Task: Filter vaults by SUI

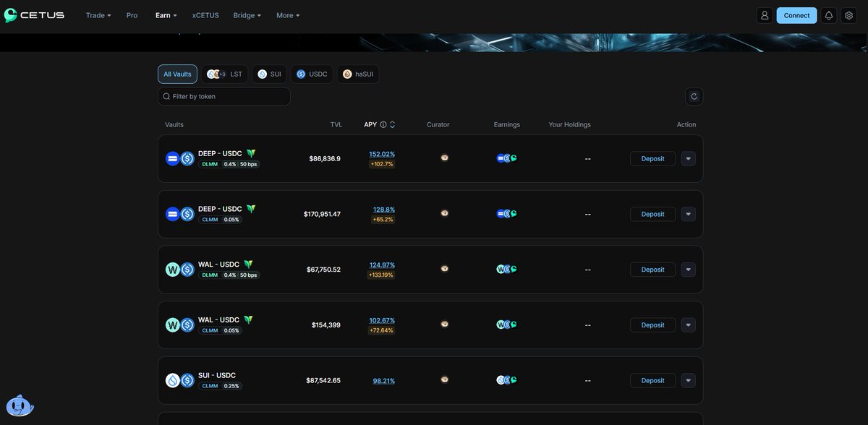Action: (x=270, y=74)
